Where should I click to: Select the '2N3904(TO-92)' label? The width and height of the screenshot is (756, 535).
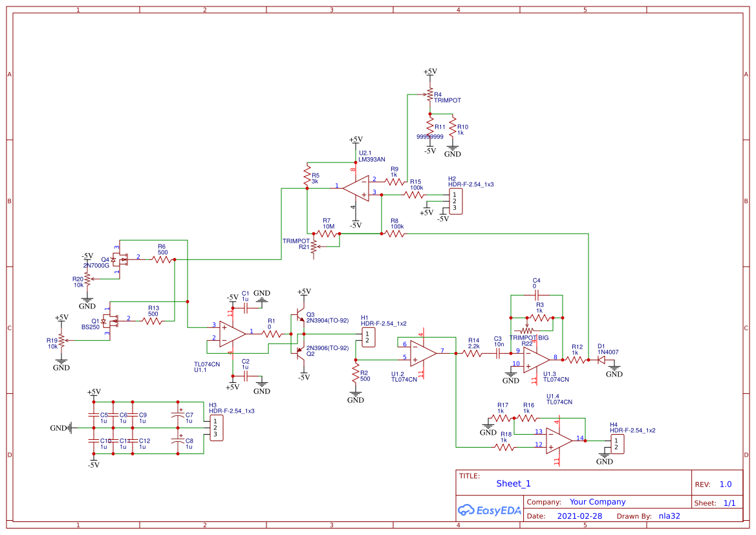click(327, 320)
